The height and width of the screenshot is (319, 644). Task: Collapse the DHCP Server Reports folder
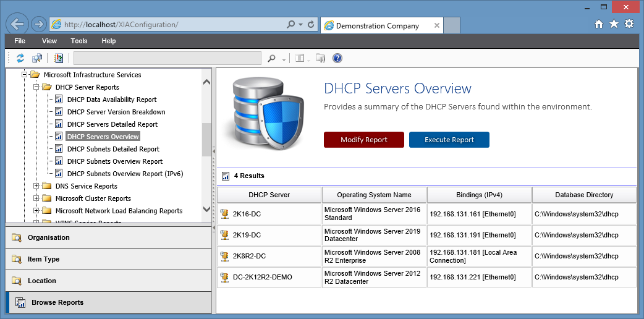pyautogui.click(x=36, y=87)
